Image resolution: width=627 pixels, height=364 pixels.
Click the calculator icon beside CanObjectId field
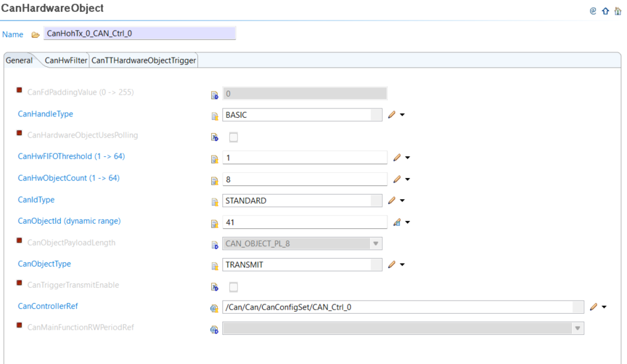[x=397, y=222]
